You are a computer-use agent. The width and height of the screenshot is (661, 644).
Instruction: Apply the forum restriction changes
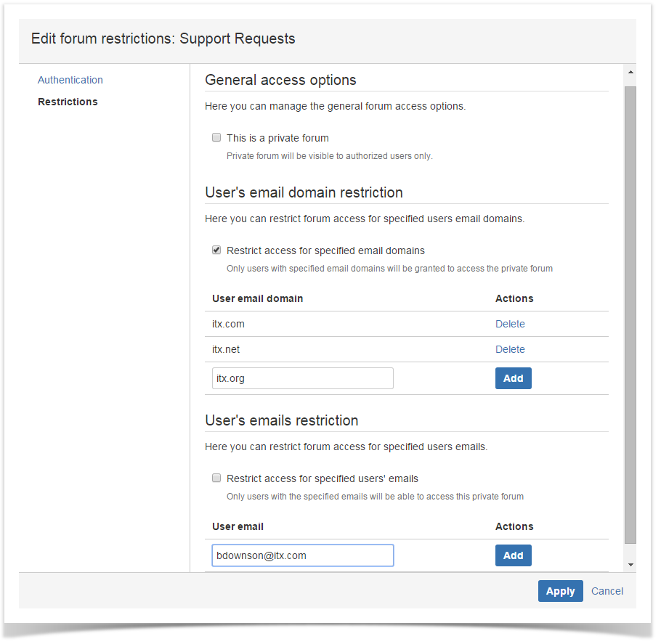560,591
